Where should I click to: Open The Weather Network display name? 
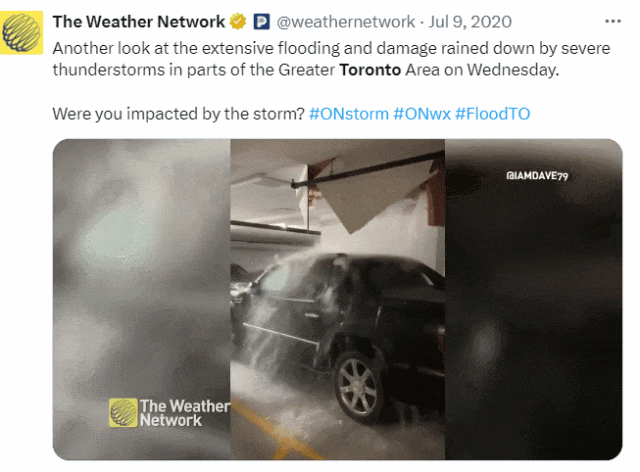138,22
